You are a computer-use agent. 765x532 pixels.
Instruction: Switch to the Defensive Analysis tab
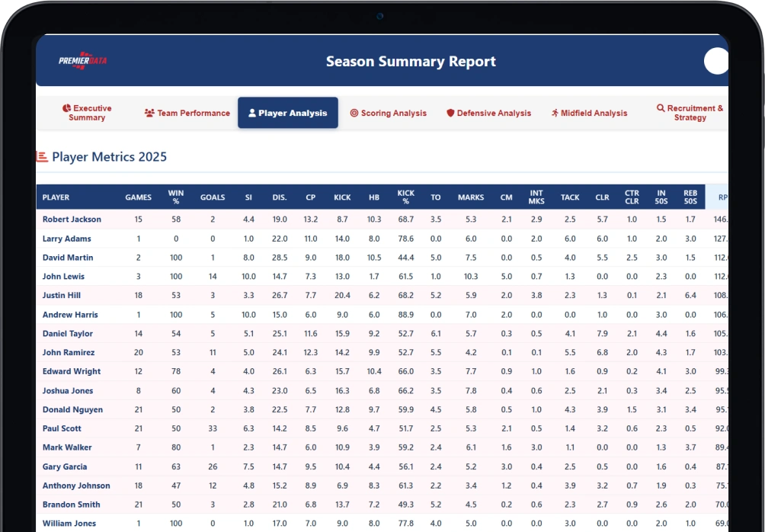click(x=489, y=114)
